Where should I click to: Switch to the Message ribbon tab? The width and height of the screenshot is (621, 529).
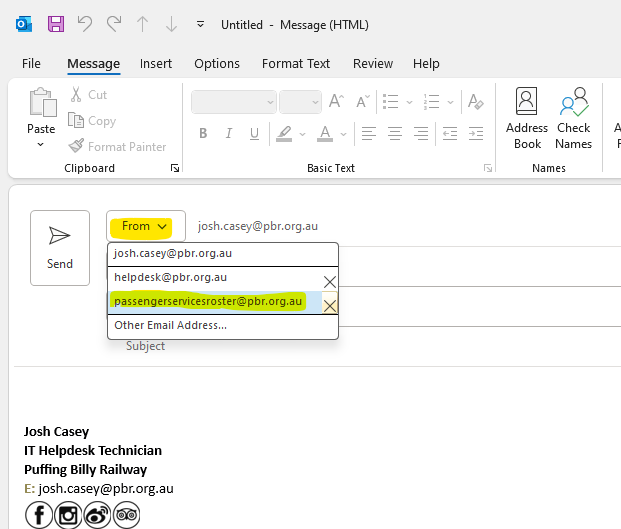(x=93, y=64)
